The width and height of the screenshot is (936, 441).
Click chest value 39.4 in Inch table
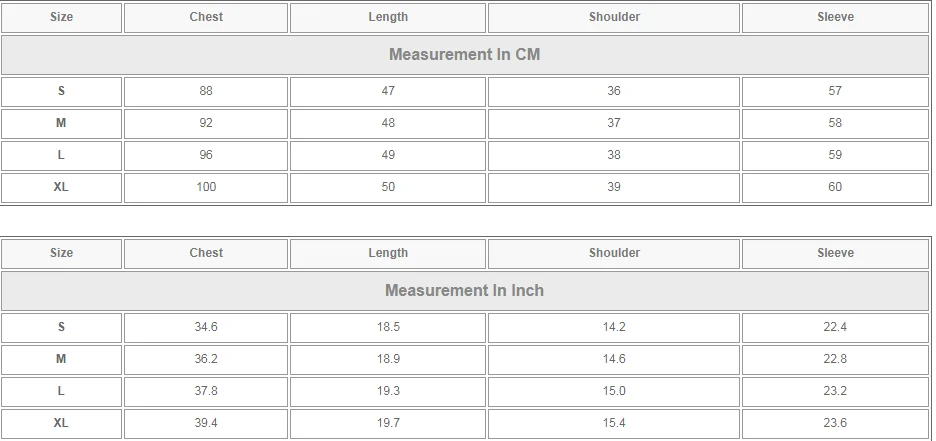tap(206, 423)
